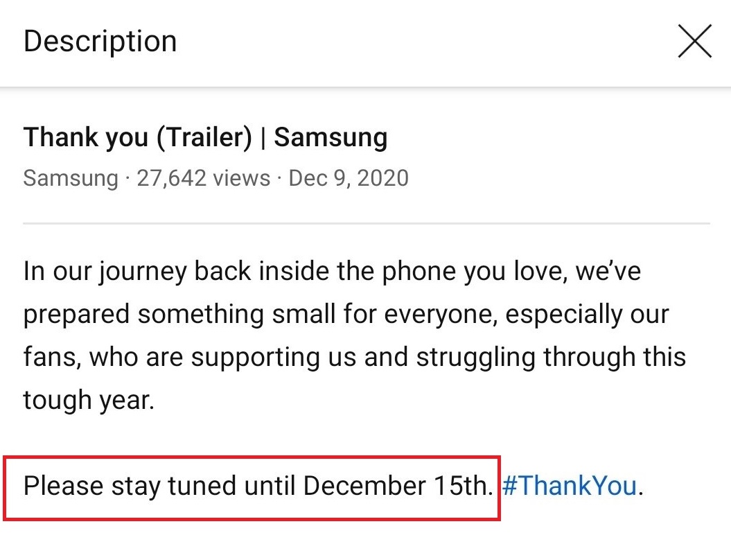Viewport: 731px width, 560px height.
Task: Click the divider line under video metadata
Action: 366,224
